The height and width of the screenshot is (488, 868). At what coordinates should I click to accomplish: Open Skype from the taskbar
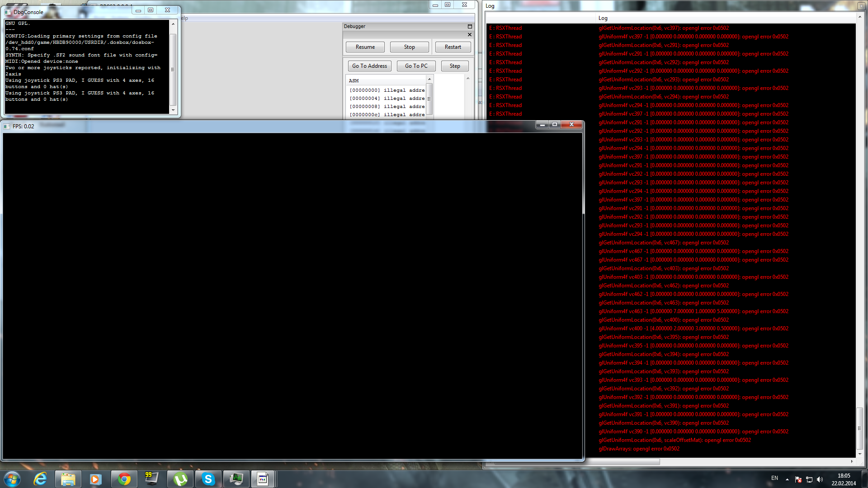(208, 479)
